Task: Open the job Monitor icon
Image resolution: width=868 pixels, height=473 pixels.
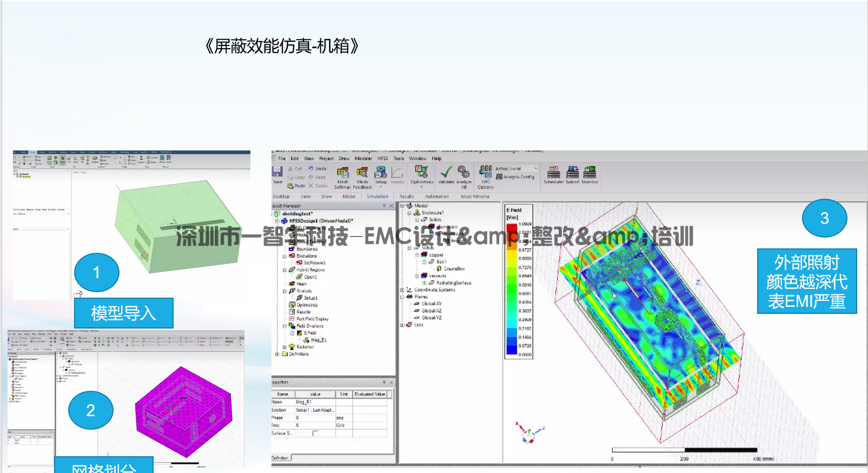Action: coord(589,174)
